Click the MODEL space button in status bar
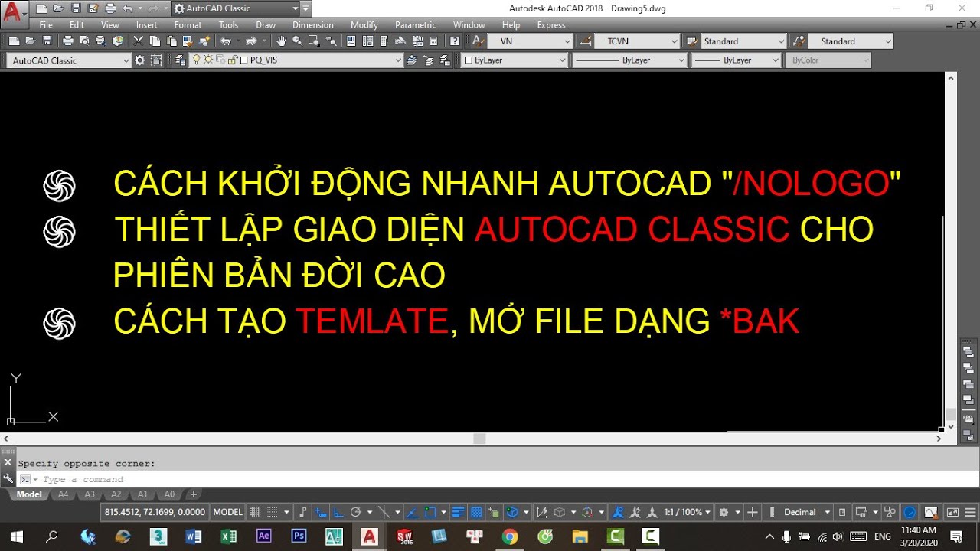The height and width of the screenshot is (551, 980). pyautogui.click(x=227, y=512)
